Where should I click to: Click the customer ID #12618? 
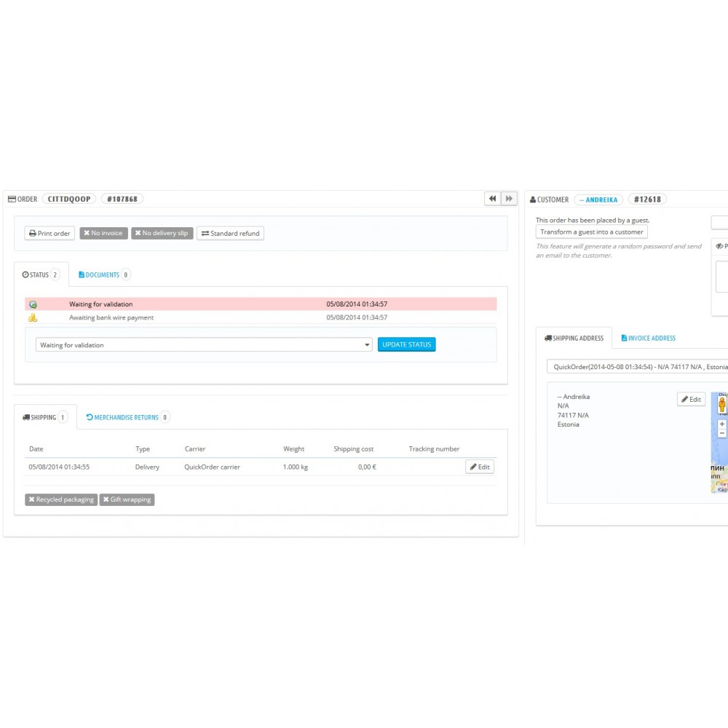pyautogui.click(x=648, y=199)
